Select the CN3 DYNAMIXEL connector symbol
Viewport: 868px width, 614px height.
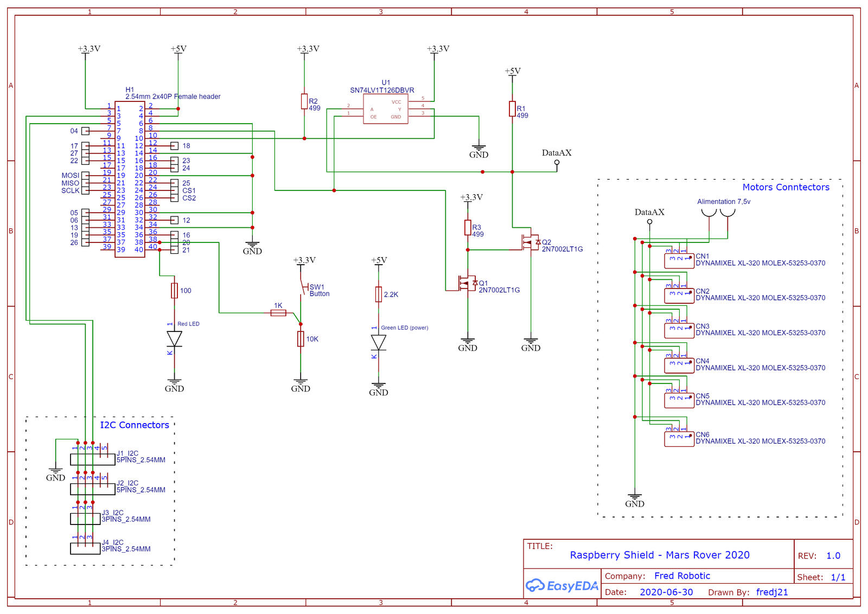679,330
